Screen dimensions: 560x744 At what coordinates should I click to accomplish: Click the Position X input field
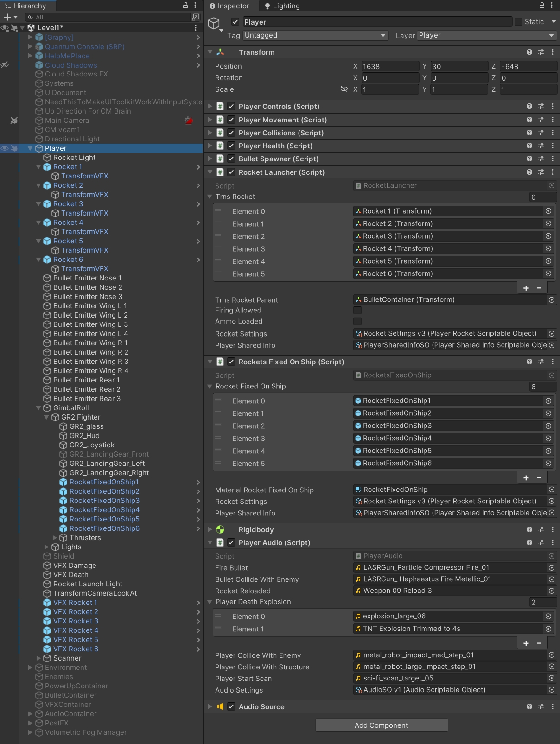390,66
